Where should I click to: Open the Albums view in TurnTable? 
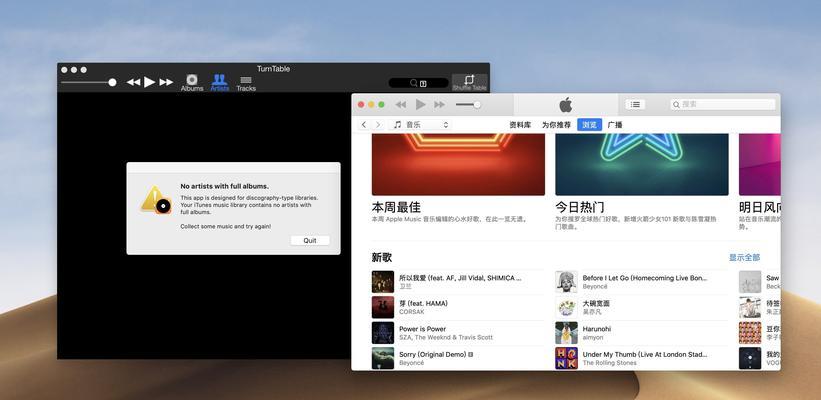click(x=192, y=83)
